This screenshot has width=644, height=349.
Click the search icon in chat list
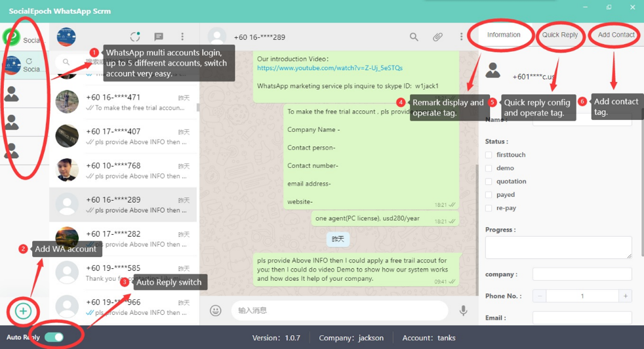[x=66, y=62]
